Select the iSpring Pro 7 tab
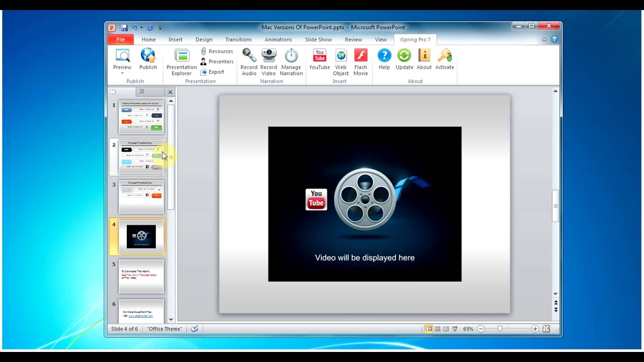The height and width of the screenshot is (362, 644). [x=415, y=39]
